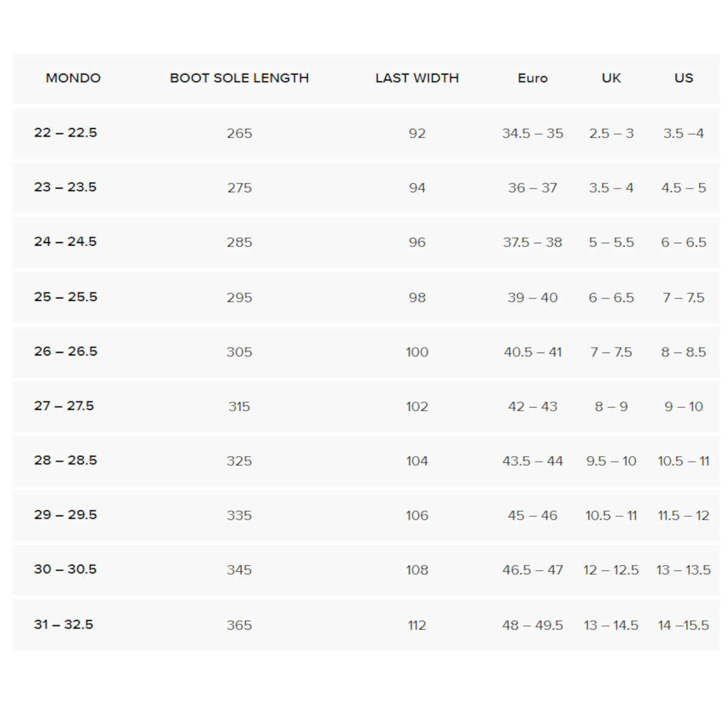Click UK size 3.5 – 4 cell

tap(611, 188)
